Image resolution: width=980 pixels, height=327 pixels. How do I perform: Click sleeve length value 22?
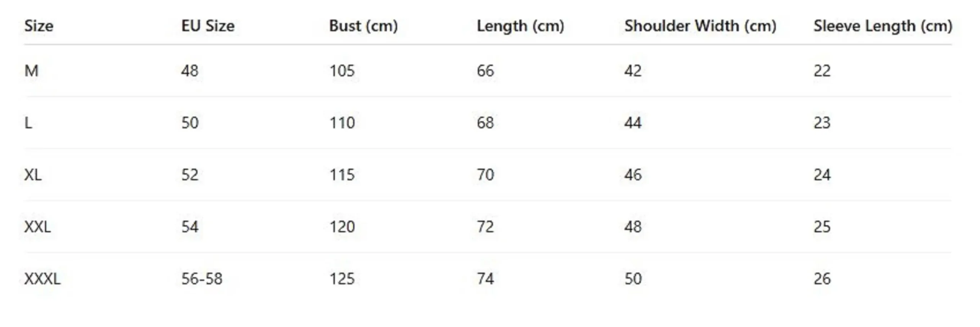pos(822,71)
